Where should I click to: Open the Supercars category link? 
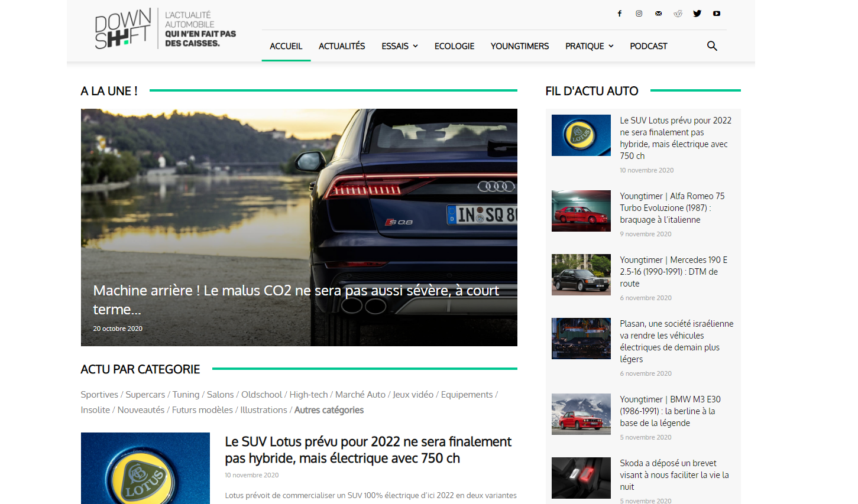(x=145, y=395)
